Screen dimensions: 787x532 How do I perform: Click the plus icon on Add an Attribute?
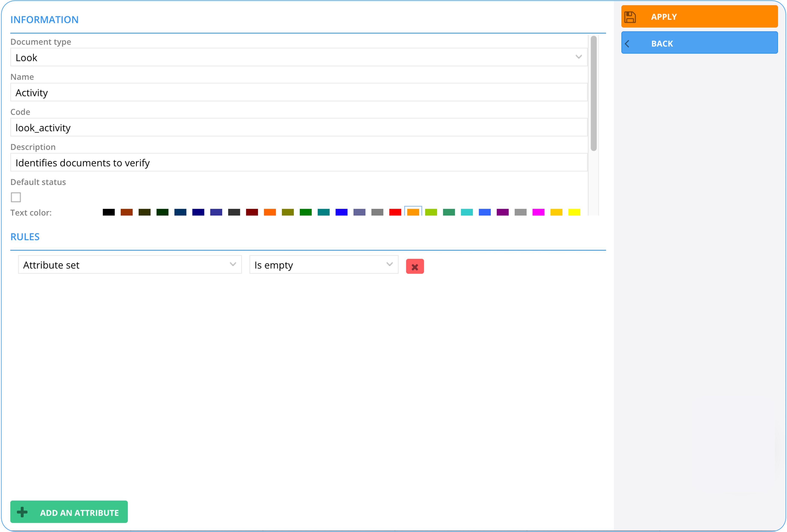click(22, 512)
